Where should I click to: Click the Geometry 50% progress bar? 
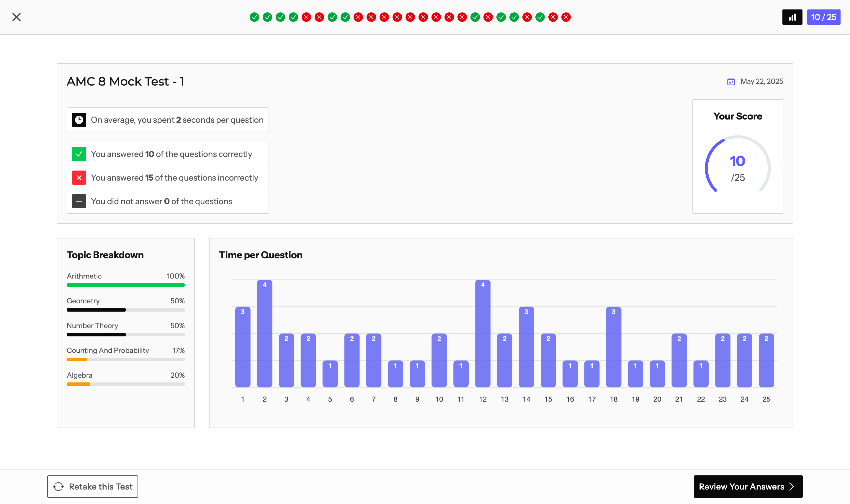coord(126,310)
